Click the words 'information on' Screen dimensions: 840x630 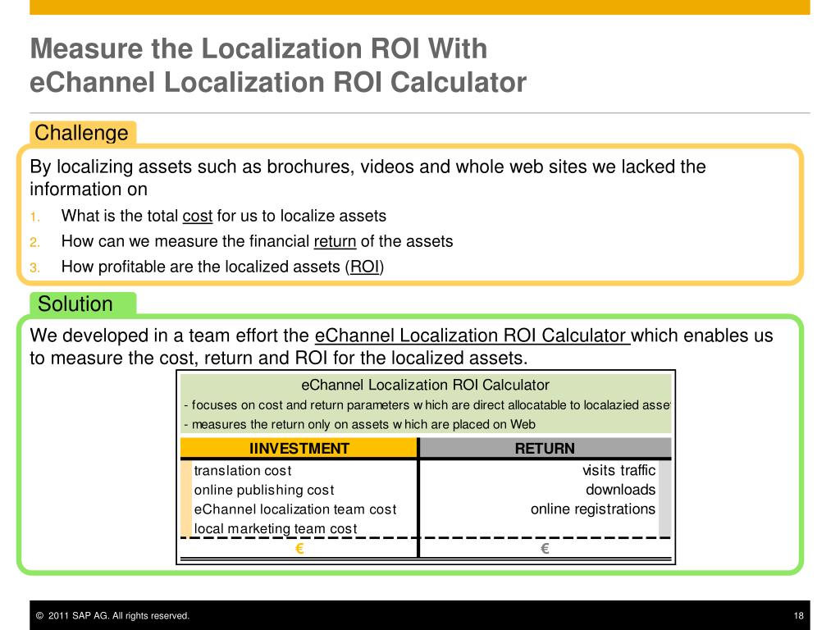point(89,189)
